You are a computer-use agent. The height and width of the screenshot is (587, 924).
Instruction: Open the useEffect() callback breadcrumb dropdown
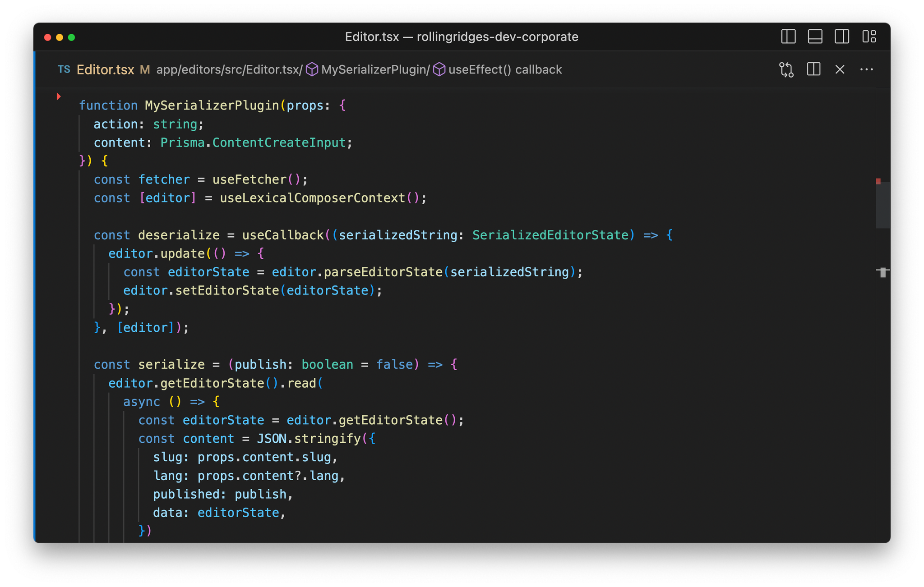tap(505, 69)
